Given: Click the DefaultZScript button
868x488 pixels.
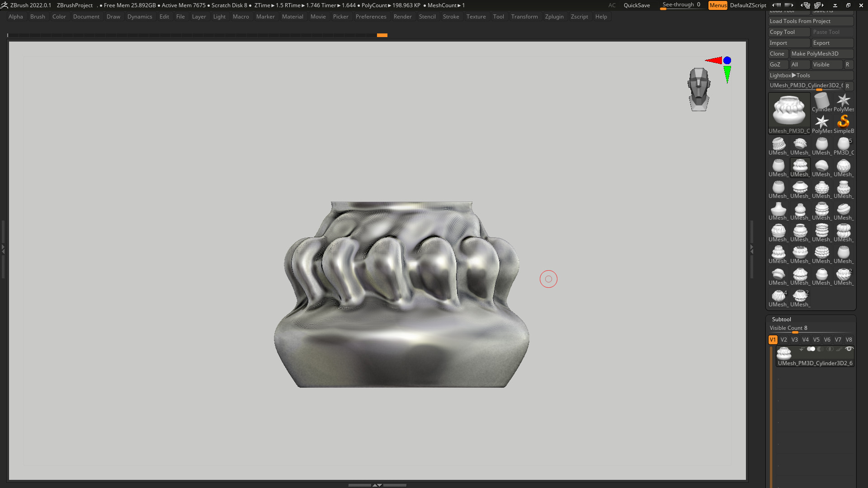Looking at the screenshot, I should tap(748, 5).
